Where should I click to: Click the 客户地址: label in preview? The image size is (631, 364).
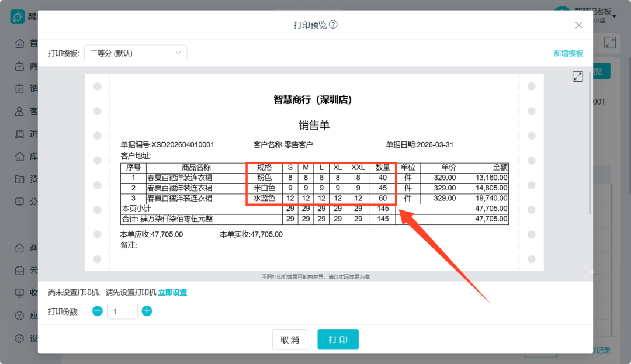coord(136,156)
